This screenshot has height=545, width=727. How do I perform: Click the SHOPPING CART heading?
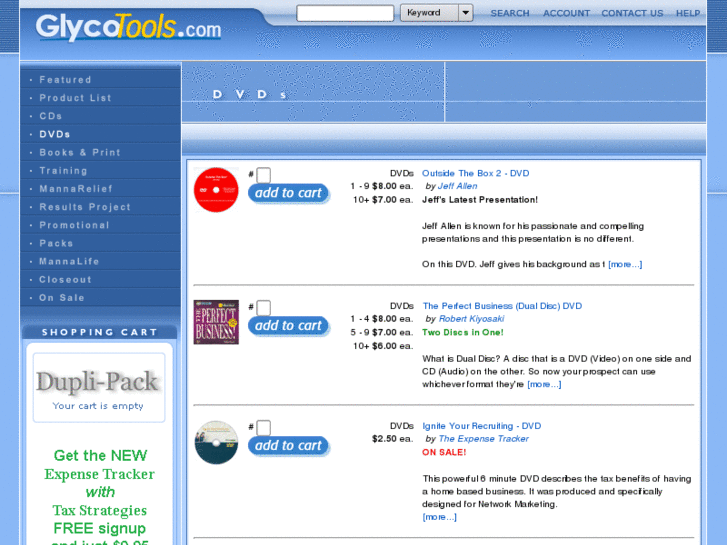(100, 332)
